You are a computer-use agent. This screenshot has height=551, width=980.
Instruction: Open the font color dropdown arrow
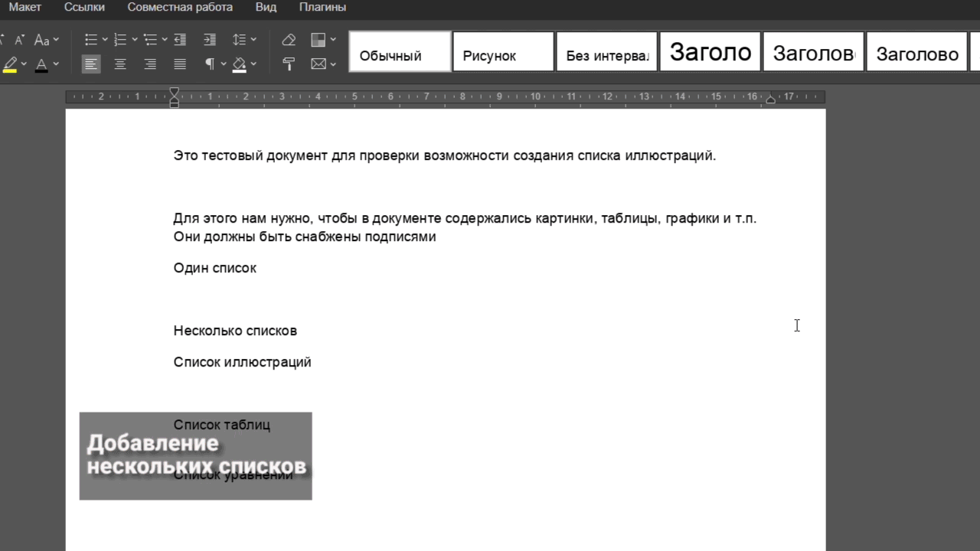click(x=56, y=64)
